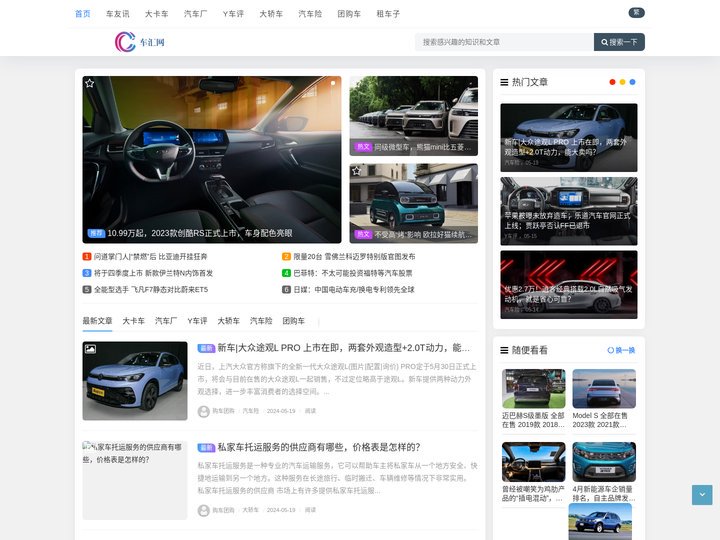Open the 团购车 top navigation item

tap(349, 14)
